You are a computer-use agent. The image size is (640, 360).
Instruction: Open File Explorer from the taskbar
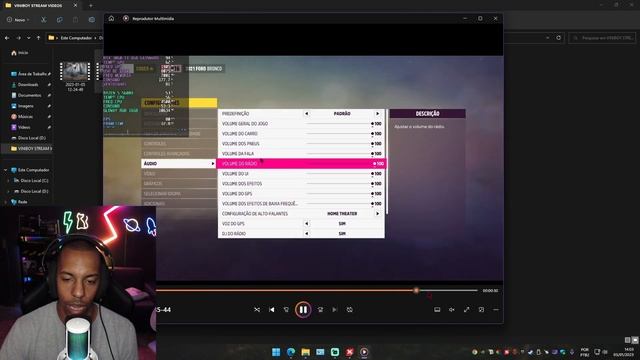[x=305, y=352]
